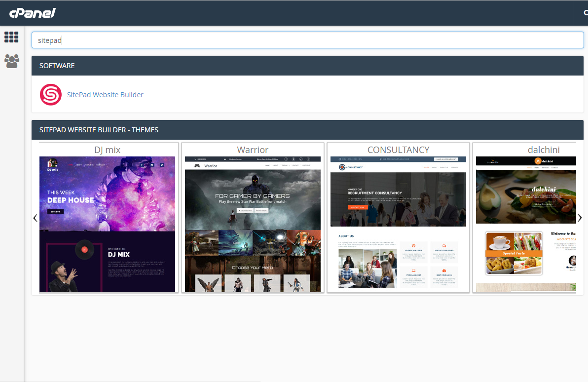The height and width of the screenshot is (382, 588).
Task: Open the User Manager people icon
Action: pyautogui.click(x=11, y=61)
